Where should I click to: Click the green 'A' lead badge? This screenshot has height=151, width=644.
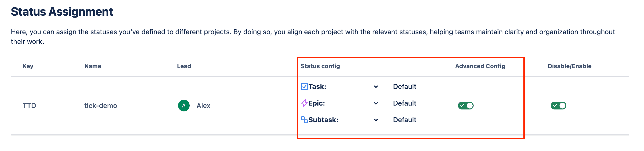click(x=184, y=105)
